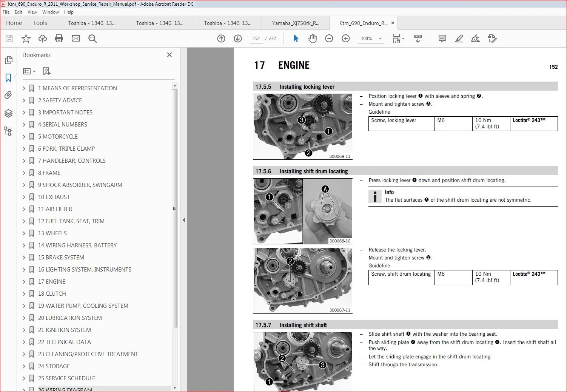
Task: Expand the 20 LUBRICATION SYSTEM bookmark
Action: click(x=24, y=318)
